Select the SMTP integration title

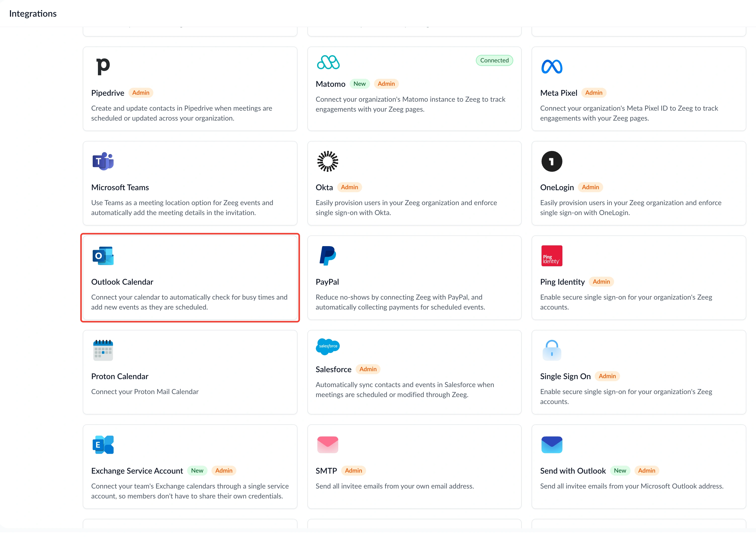pyautogui.click(x=326, y=470)
